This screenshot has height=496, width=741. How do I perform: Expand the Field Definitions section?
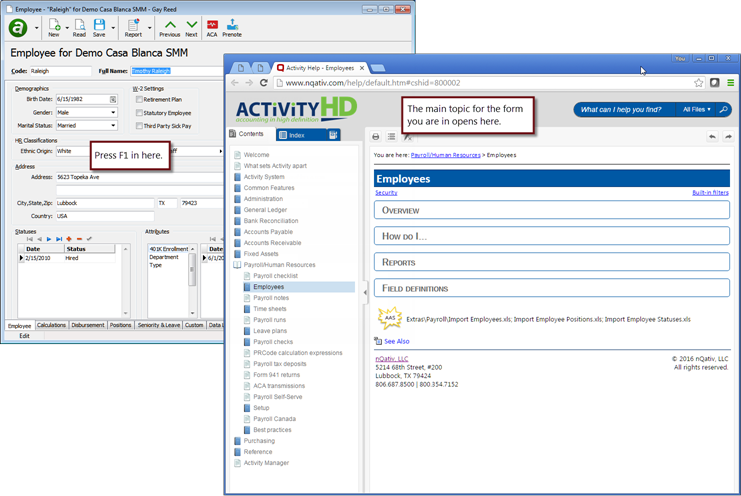coord(551,288)
